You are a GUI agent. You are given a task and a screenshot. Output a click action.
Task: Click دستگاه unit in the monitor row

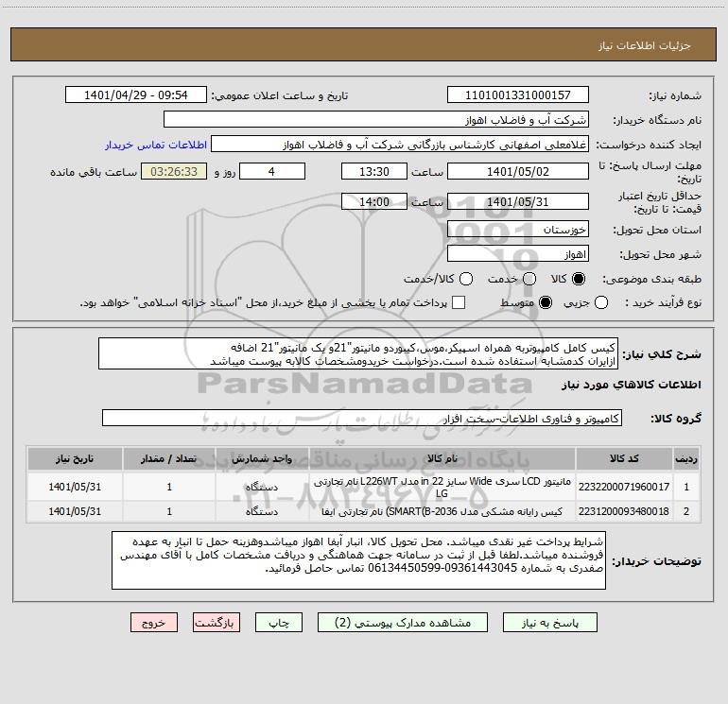(262, 487)
